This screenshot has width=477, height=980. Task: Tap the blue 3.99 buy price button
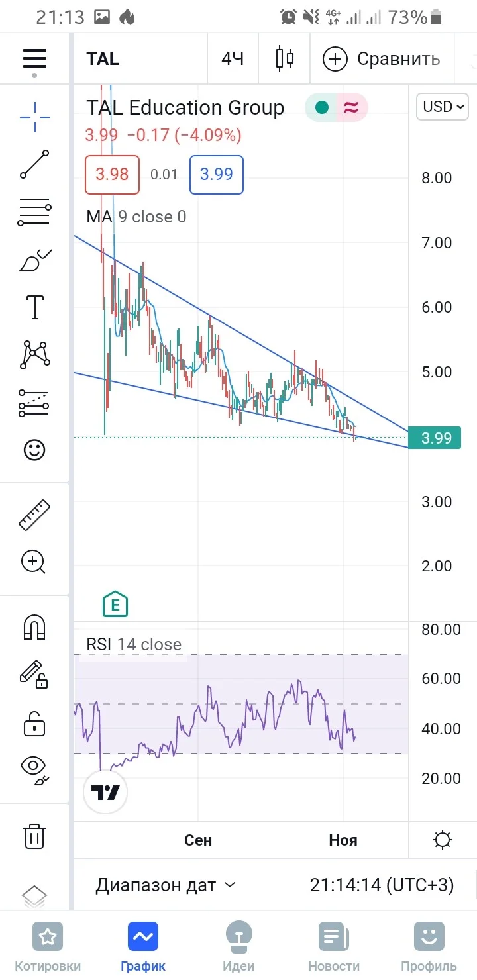tap(217, 175)
